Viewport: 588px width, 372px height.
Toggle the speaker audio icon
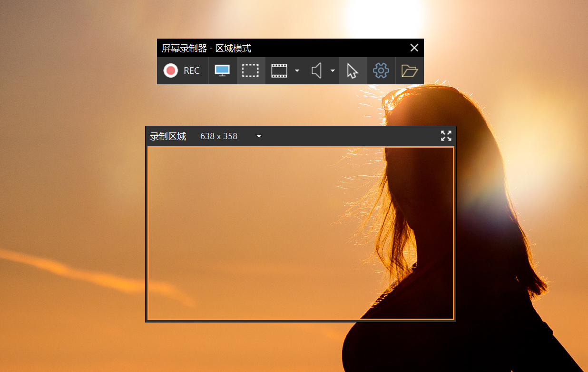(x=317, y=70)
